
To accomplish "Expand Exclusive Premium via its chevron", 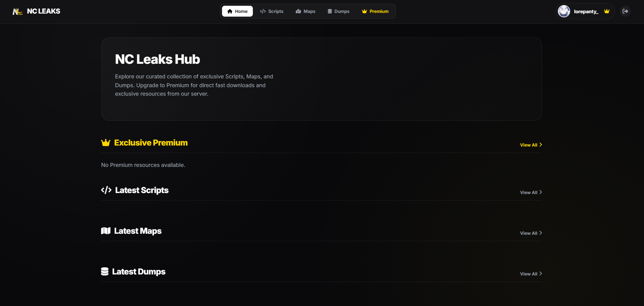I will tap(540, 145).
